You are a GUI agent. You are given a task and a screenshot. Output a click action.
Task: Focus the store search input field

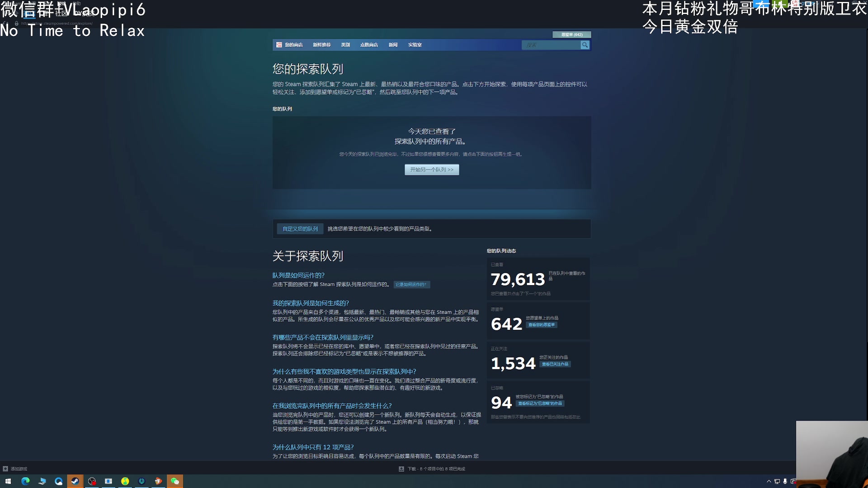552,45
